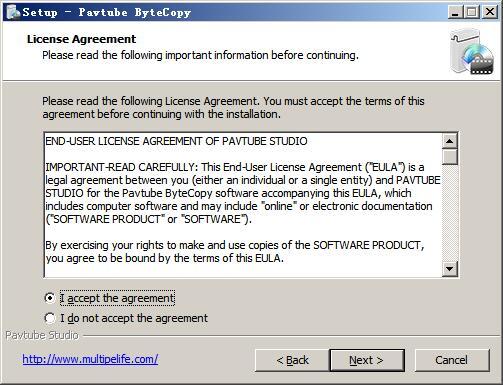Click the license text scroll up arrow
The width and height of the screenshot is (503, 385).
pyautogui.click(x=450, y=141)
